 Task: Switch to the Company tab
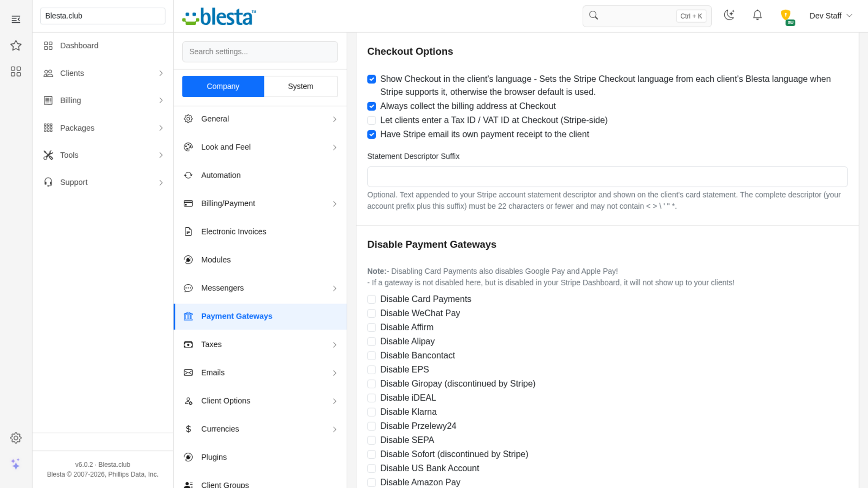click(x=223, y=86)
